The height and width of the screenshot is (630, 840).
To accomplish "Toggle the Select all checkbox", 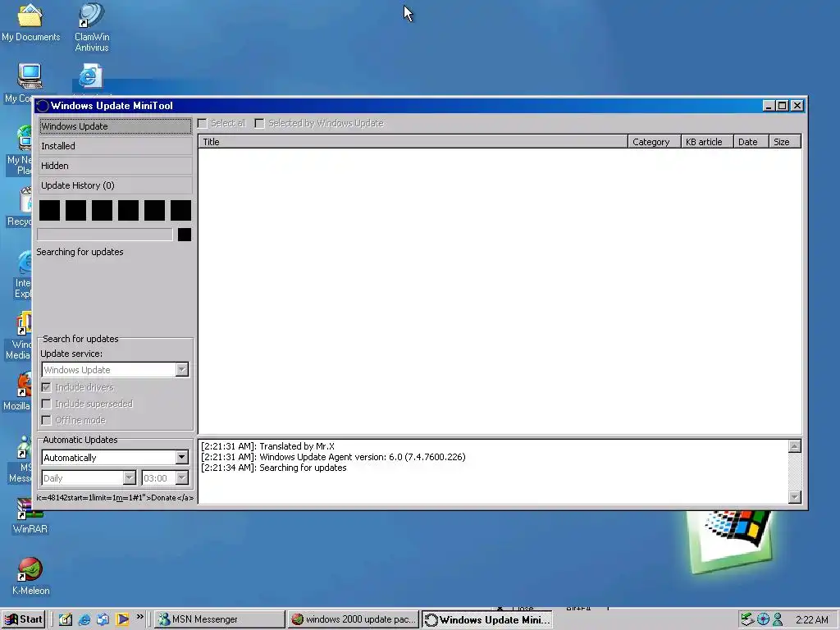I will click(203, 124).
